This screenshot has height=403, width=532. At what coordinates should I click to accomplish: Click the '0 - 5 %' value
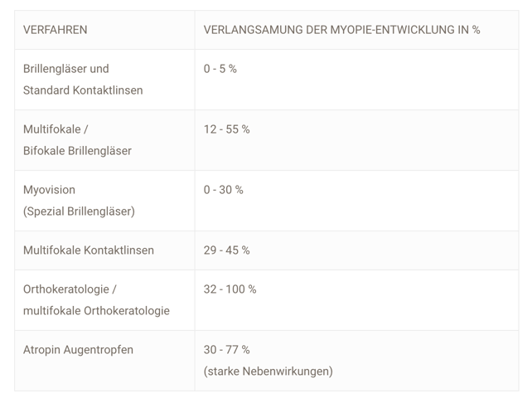(220, 69)
